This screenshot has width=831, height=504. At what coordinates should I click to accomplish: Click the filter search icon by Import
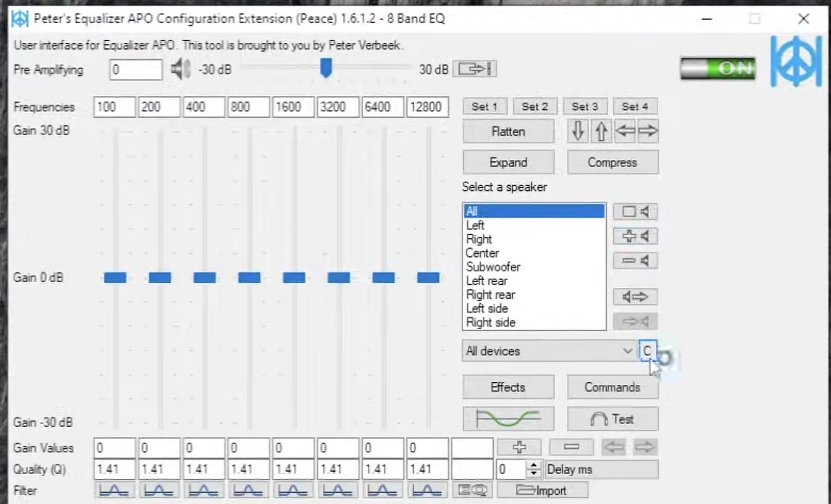[x=472, y=490]
